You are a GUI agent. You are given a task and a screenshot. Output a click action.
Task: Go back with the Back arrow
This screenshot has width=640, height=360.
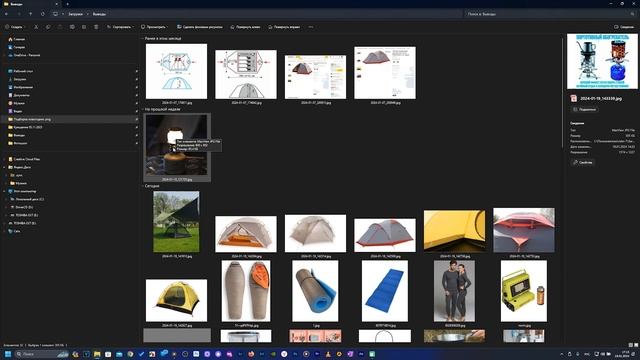(7, 14)
